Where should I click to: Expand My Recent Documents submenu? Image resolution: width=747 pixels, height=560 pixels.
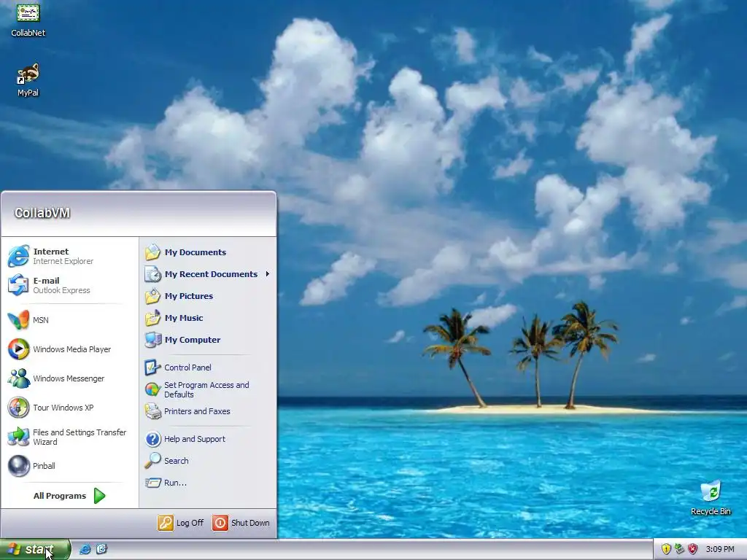pyautogui.click(x=208, y=274)
